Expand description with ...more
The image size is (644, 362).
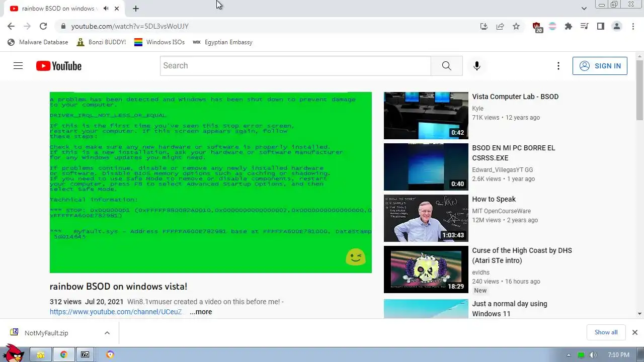pyautogui.click(x=201, y=312)
